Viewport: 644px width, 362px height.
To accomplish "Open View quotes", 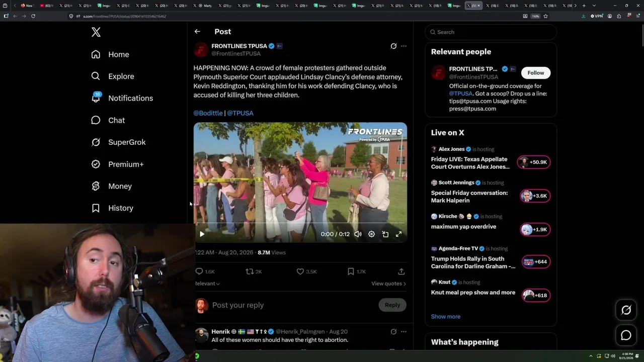I will [388, 284].
